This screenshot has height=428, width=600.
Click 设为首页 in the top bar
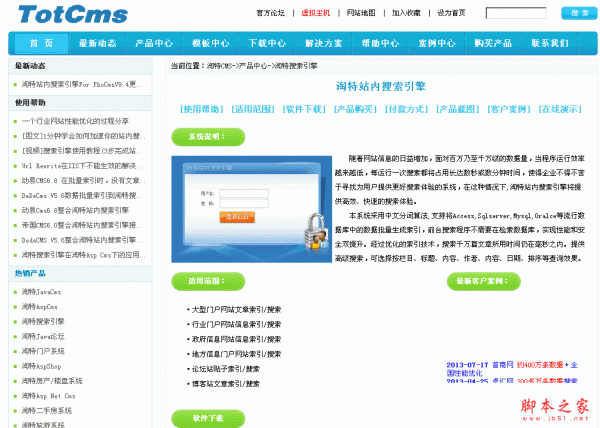[452, 13]
